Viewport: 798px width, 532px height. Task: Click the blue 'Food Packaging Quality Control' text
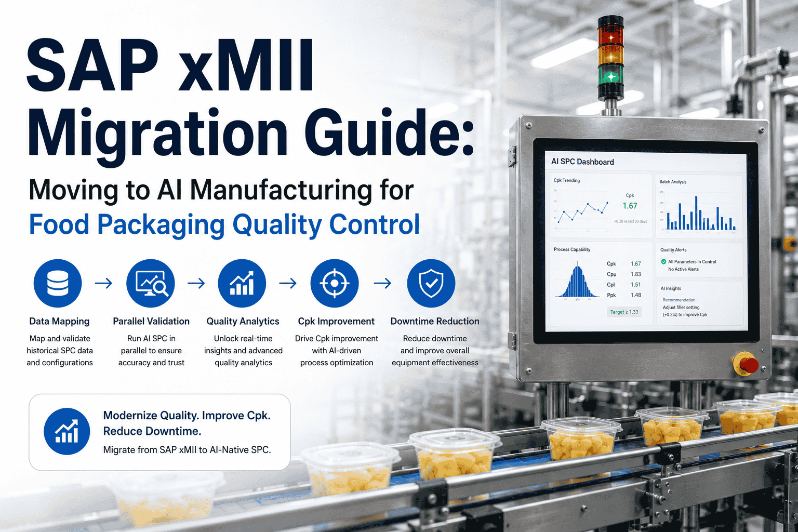click(x=224, y=225)
